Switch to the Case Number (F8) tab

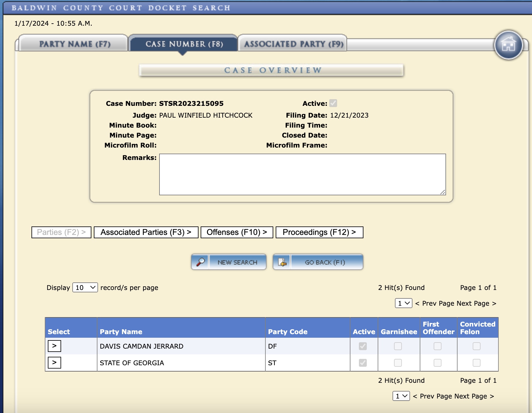pyautogui.click(x=183, y=44)
